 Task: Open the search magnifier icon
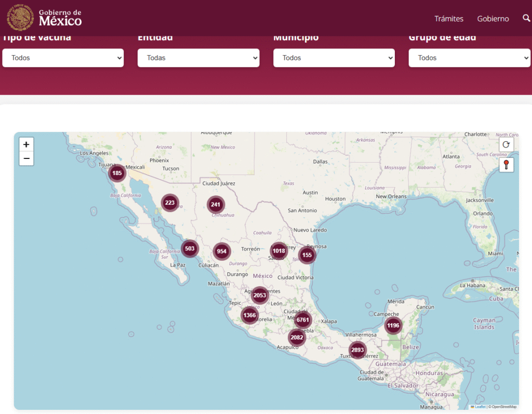pyautogui.click(x=526, y=19)
